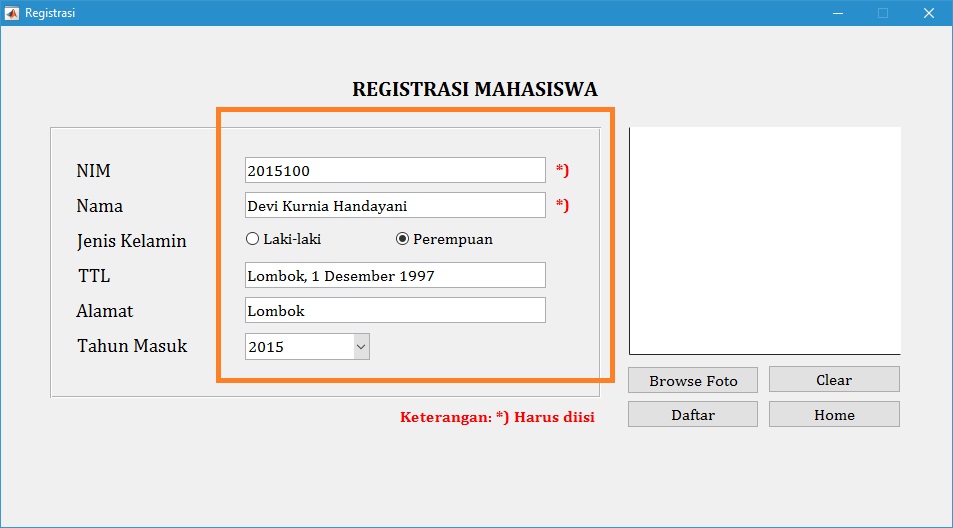
Task: Focus the NIM input field
Action: (395, 170)
